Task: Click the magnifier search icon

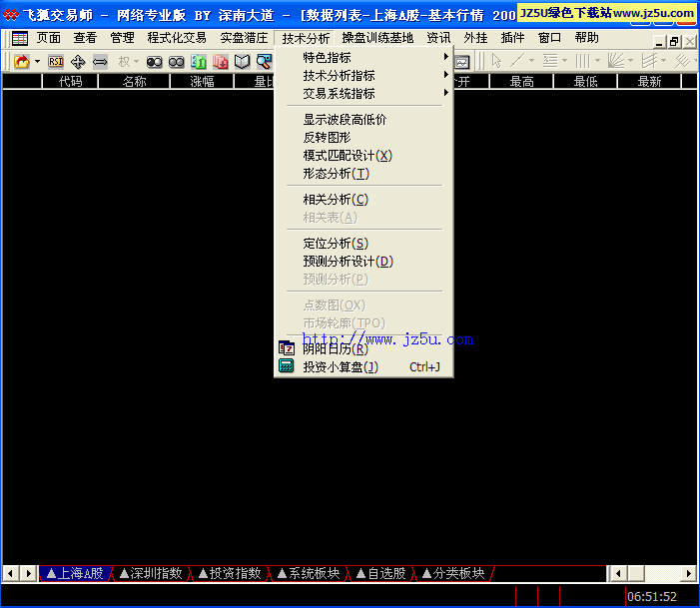Action: pos(265,62)
